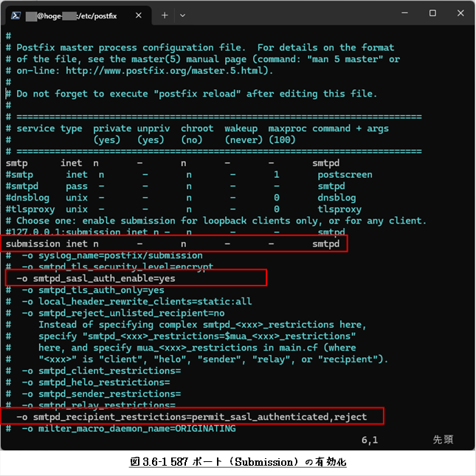Close the terminal window
The width and height of the screenshot is (476, 476).
[x=460, y=13]
